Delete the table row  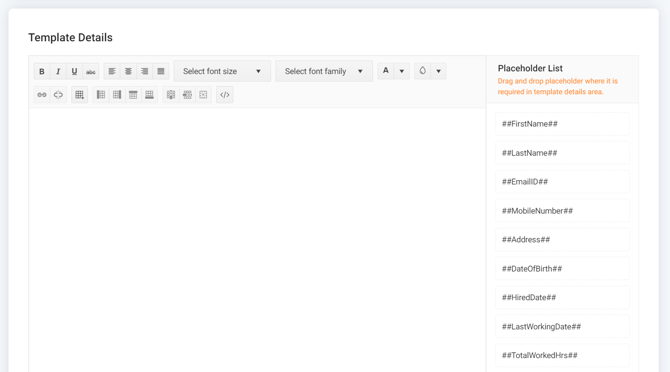tap(187, 95)
